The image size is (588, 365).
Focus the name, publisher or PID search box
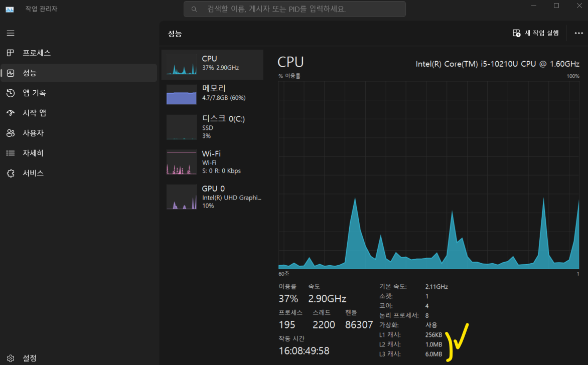[295, 9]
